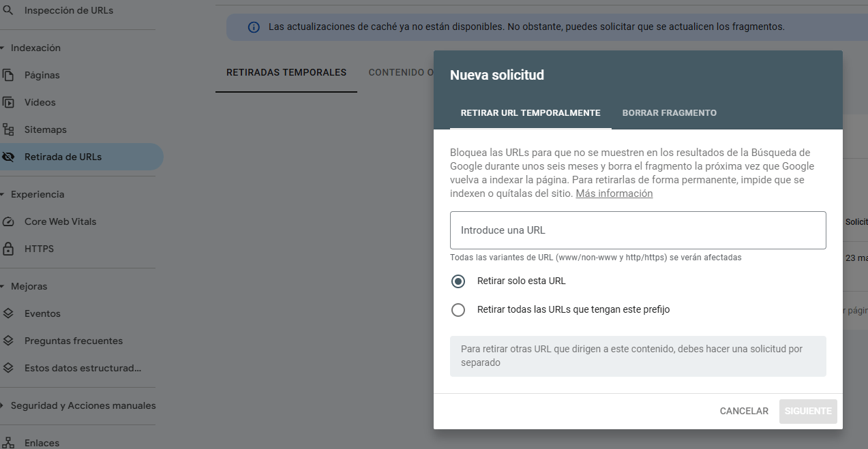This screenshot has width=868, height=449.
Task: Open Core Web Vitals speedometer icon
Action: pos(12,221)
